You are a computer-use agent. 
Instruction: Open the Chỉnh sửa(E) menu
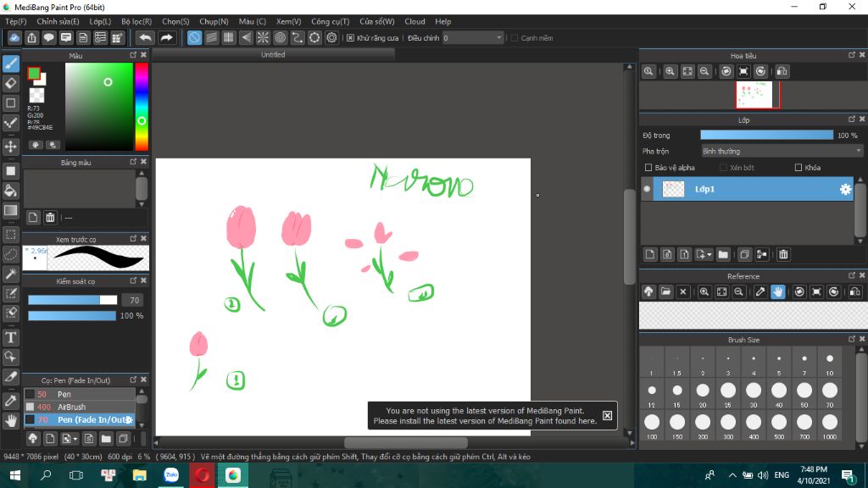point(58,21)
